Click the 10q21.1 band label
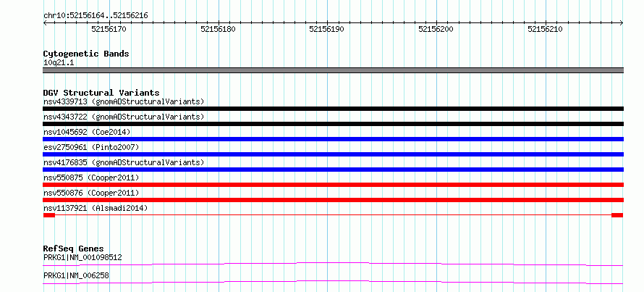Image resolution: width=644 pixels, height=292 pixels. pyautogui.click(x=59, y=63)
